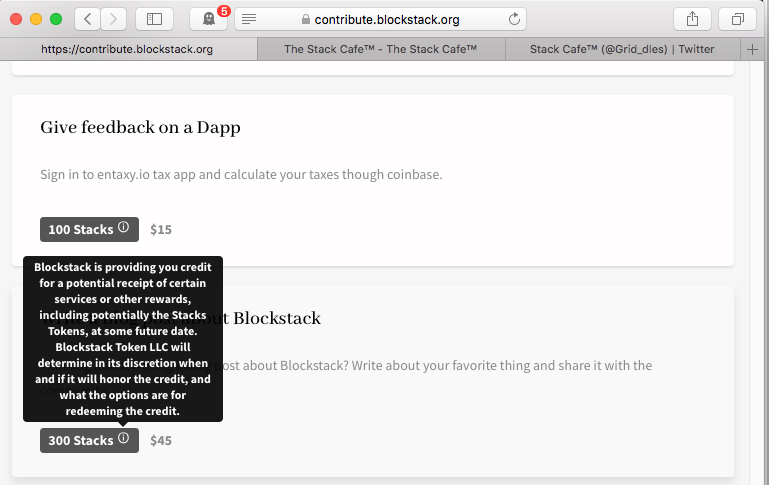Click the page's vertical scrollbar

coord(759,273)
